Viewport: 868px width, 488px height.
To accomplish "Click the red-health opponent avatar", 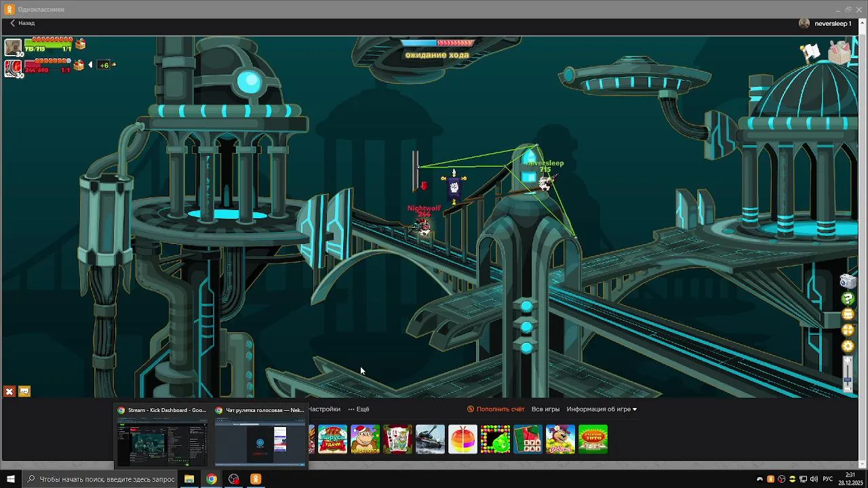I will click(13, 68).
